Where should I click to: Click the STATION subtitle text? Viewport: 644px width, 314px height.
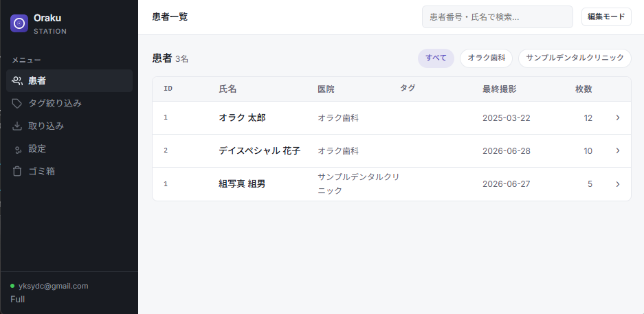(x=50, y=31)
